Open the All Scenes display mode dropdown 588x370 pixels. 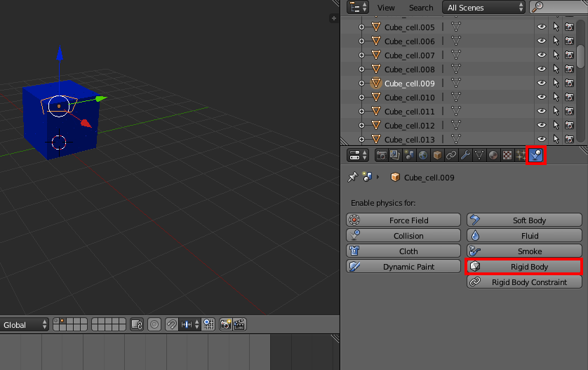(x=483, y=8)
